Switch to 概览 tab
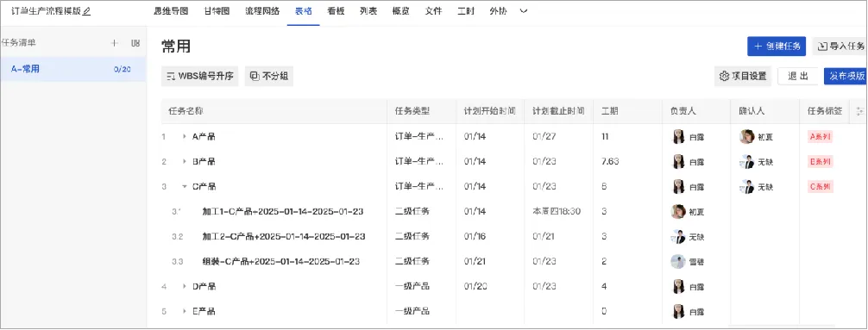The image size is (868, 330). (401, 11)
